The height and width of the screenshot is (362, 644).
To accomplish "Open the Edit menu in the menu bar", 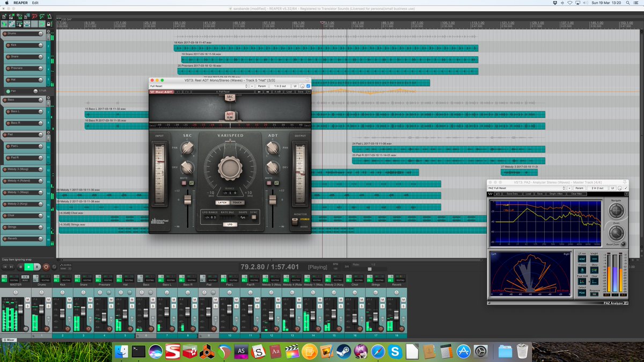I will (35, 3).
